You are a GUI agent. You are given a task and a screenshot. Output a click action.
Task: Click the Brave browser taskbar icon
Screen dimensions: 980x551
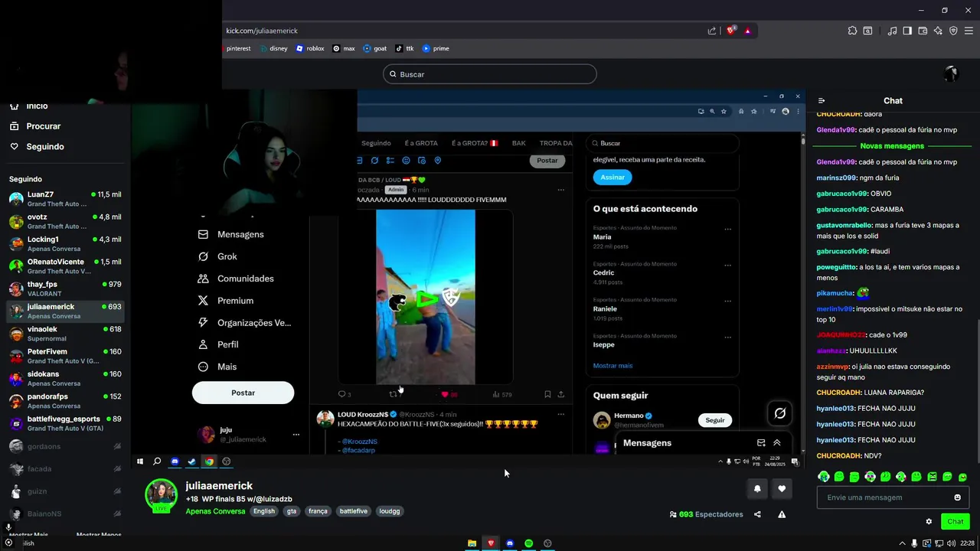coord(491,543)
